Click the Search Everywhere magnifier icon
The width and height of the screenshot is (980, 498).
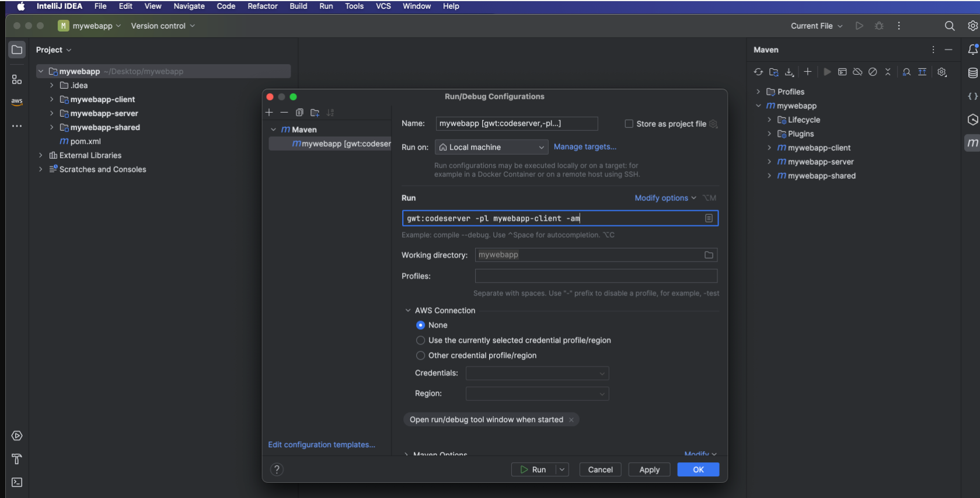click(x=950, y=26)
